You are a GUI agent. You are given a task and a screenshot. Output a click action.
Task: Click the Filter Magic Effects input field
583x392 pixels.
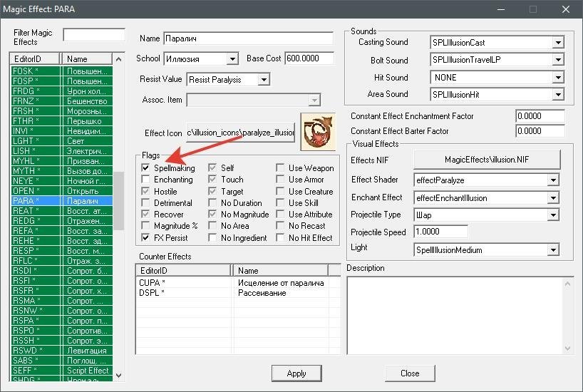[93, 35]
